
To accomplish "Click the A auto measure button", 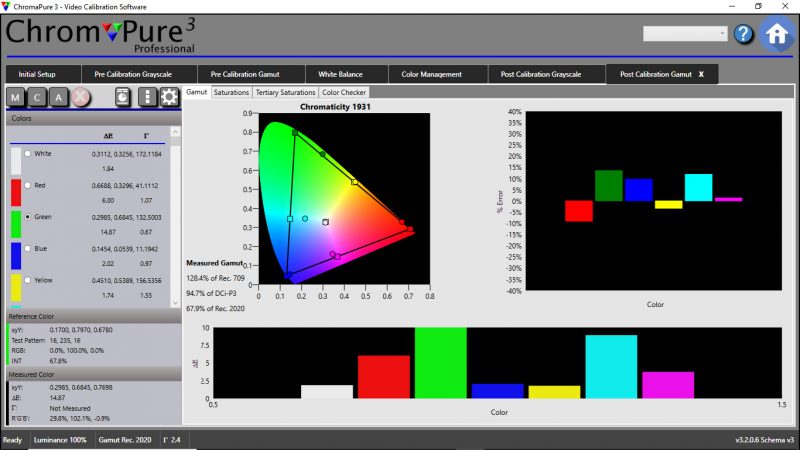I will point(60,97).
